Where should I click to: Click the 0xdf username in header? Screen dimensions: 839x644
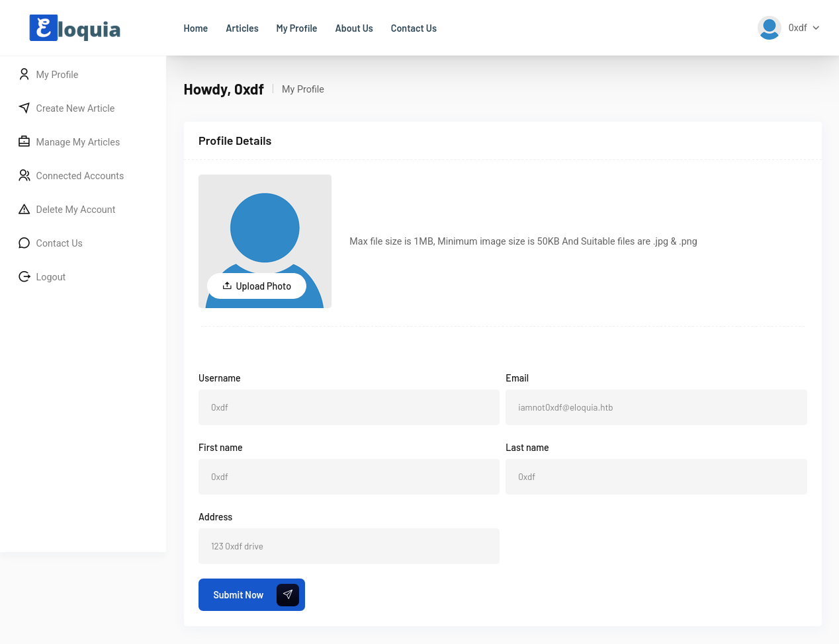point(797,28)
